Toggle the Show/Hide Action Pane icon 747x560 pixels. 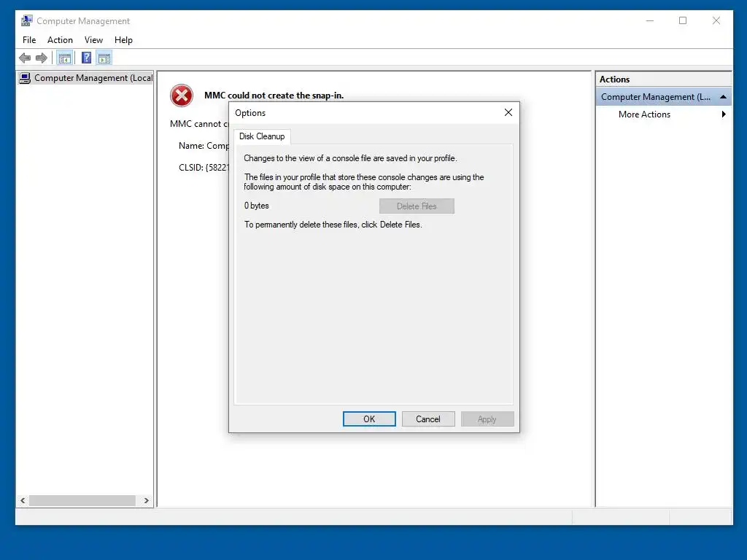[x=104, y=58]
